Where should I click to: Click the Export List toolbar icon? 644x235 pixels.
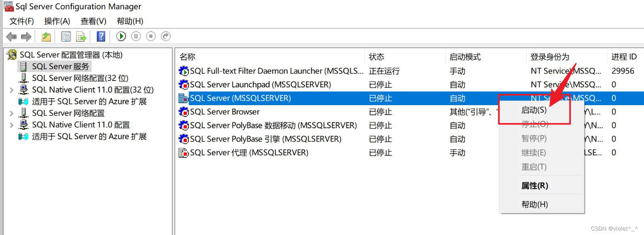[x=81, y=37]
